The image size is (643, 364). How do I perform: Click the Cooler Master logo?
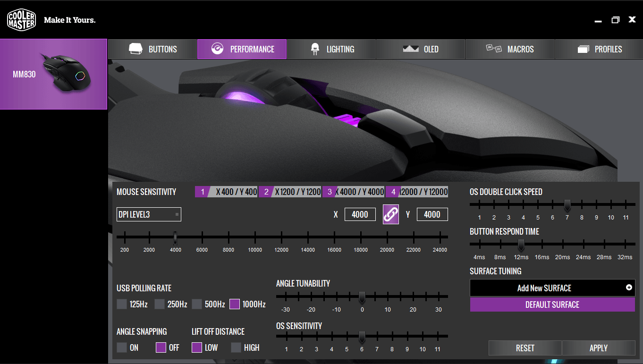[x=22, y=20]
